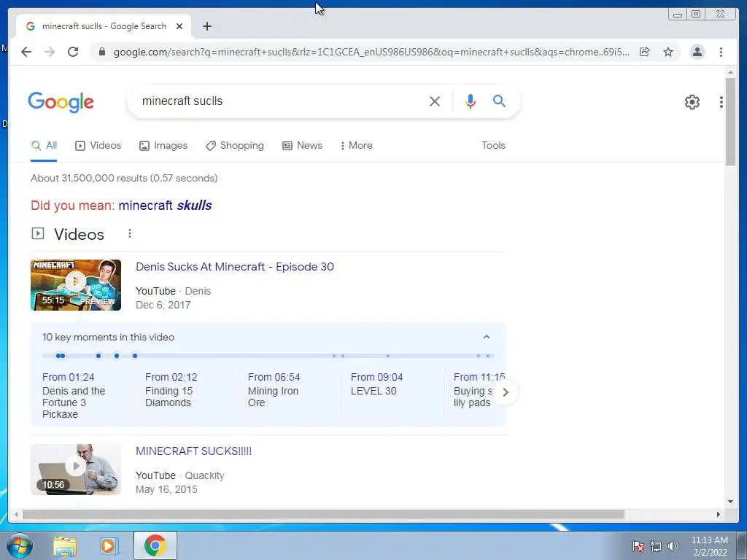The image size is (747, 560).
Task: Click the show desktop button
Action: coord(742,545)
